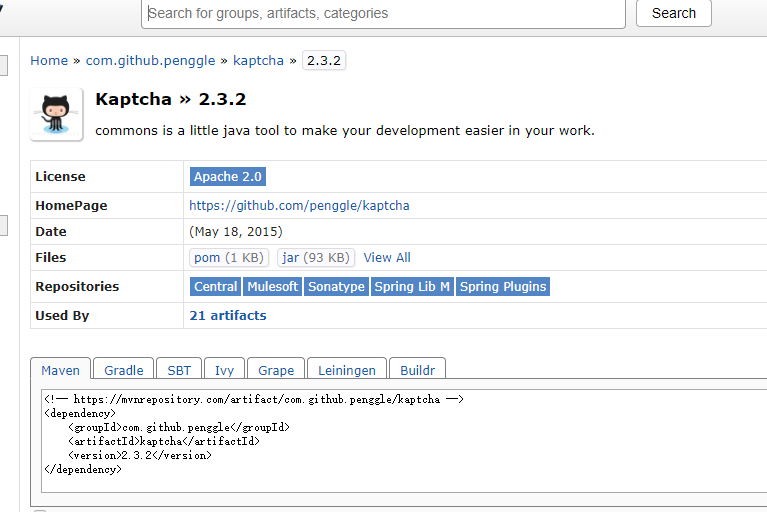Download the pom (1 KB) file
This screenshot has height=512, width=767.
[x=229, y=257]
